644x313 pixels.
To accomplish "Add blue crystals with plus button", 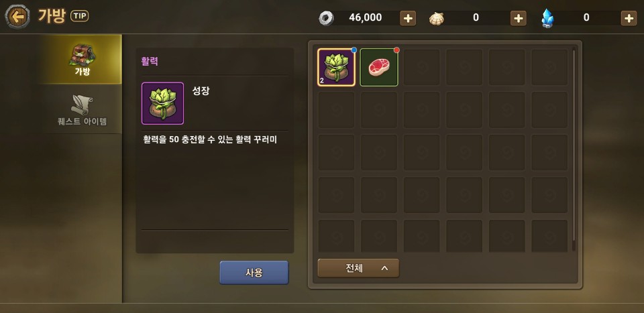I will [x=629, y=19].
